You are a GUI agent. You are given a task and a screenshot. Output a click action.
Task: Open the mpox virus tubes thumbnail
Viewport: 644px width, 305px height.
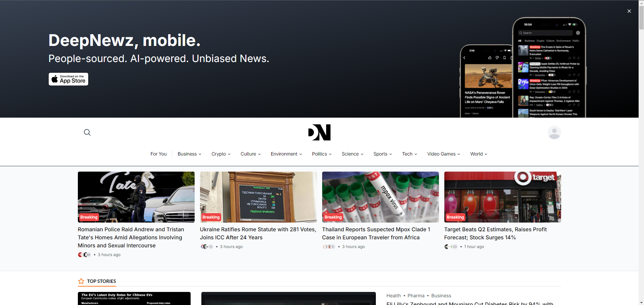tap(381, 197)
